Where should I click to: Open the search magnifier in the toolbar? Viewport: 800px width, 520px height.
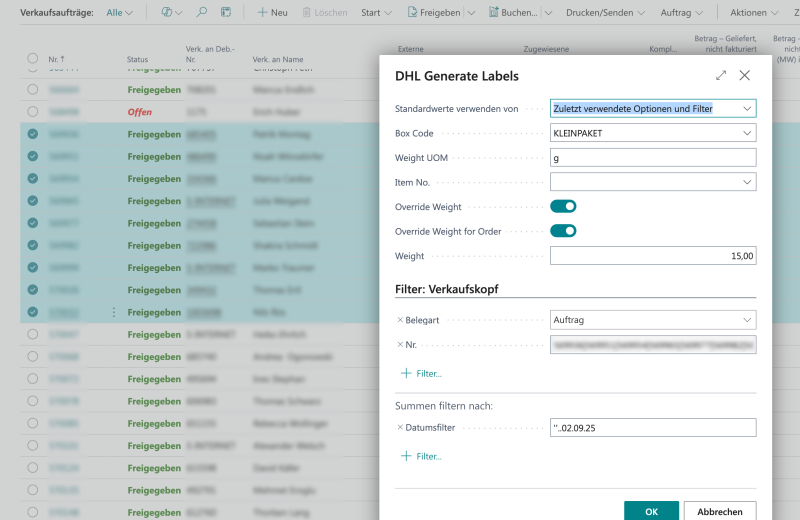coord(202,12)
